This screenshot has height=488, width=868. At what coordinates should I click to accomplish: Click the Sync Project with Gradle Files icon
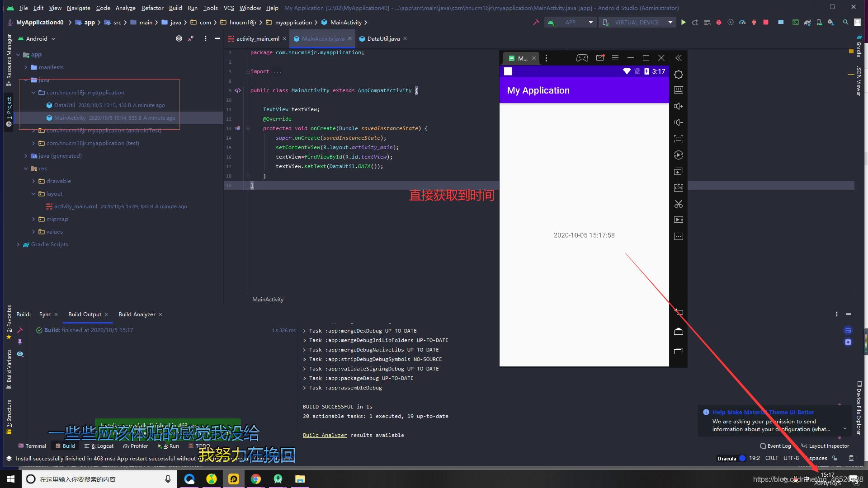point(807,22)
